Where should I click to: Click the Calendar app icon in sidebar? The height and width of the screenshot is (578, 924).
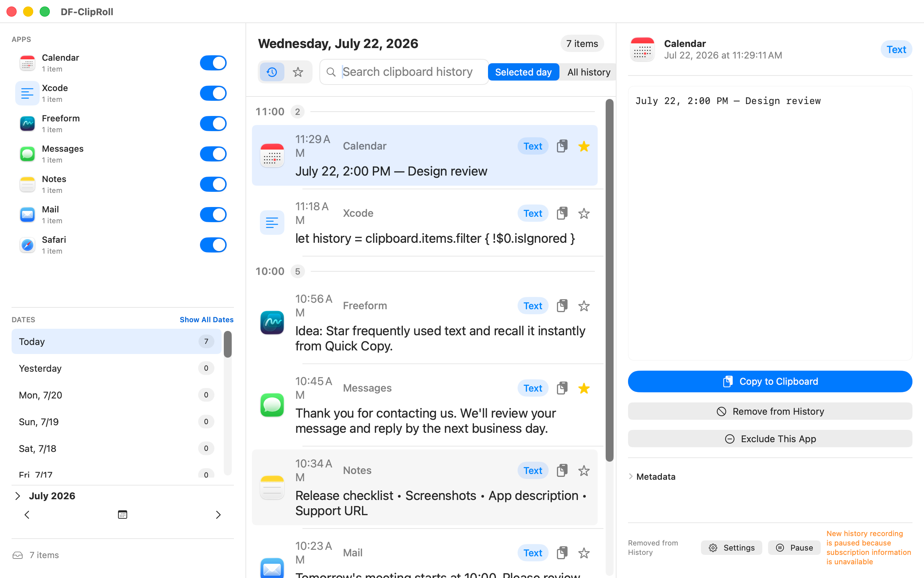27,63
